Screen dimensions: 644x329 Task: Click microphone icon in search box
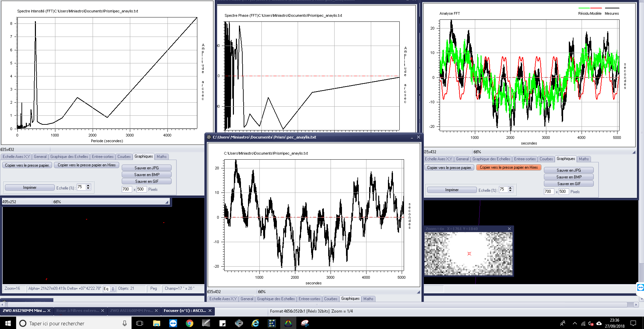tap(125, 323)
